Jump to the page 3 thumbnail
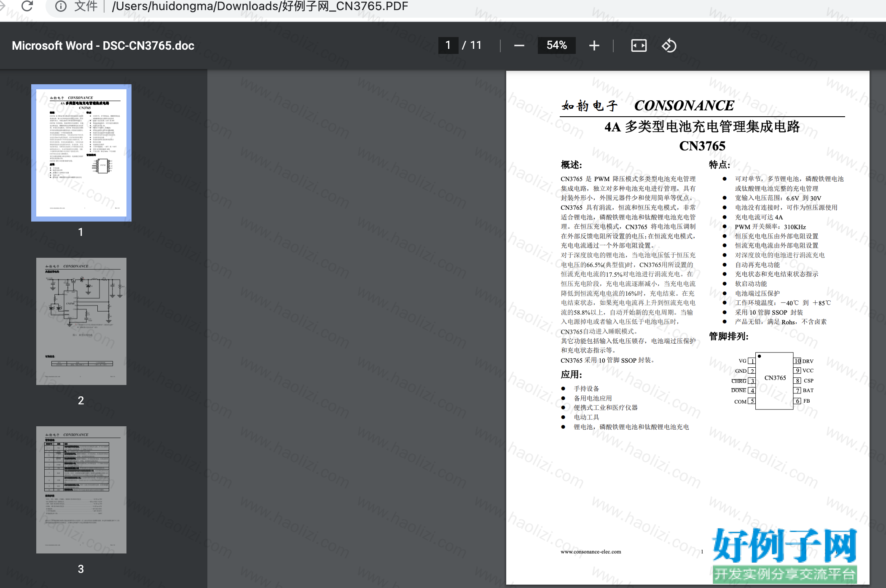Screen dimensions: 886x588 tap(81, 490)
